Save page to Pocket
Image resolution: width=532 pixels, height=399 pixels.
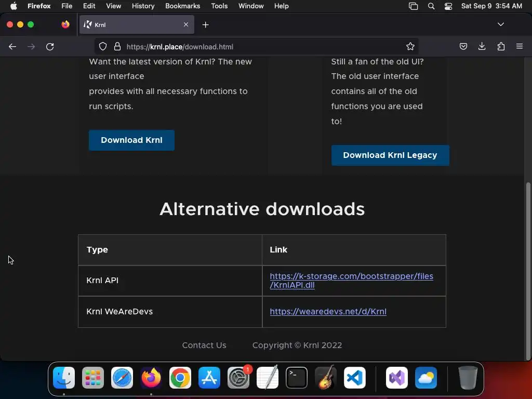pyautogui.click(x=463, y=46)
